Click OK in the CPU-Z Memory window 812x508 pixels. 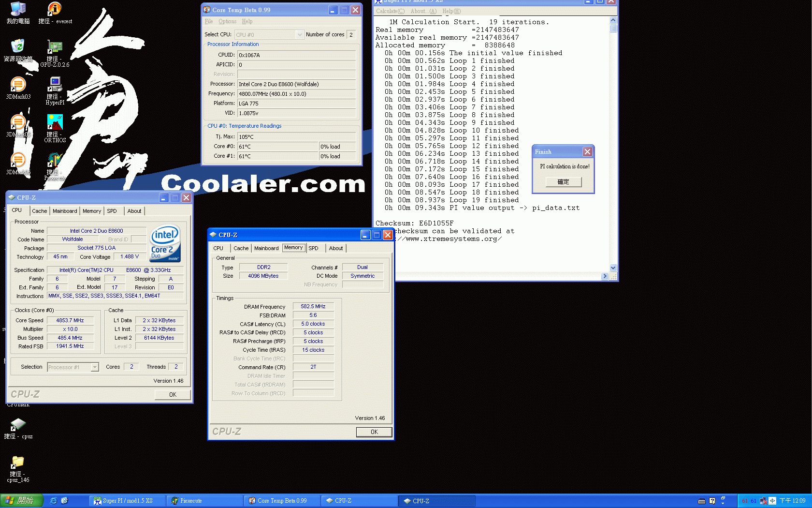[374, 432]
